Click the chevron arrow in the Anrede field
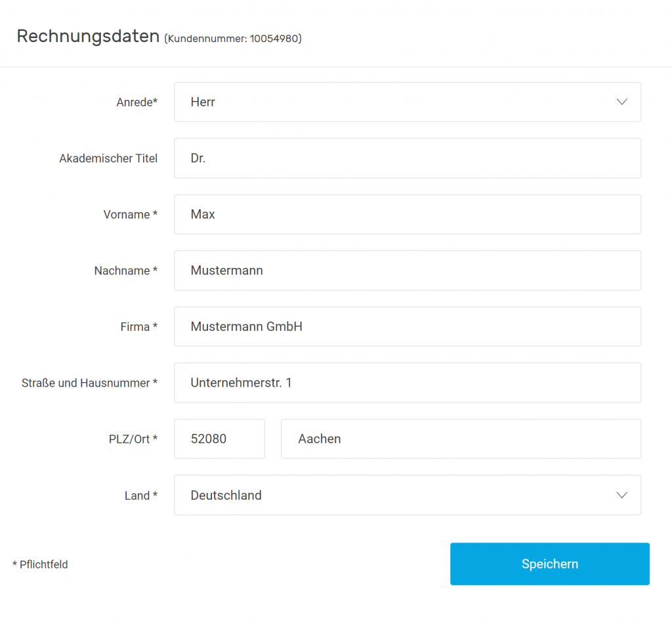The height and width of the screenshot is (618, 672). (x=622, y=102)
